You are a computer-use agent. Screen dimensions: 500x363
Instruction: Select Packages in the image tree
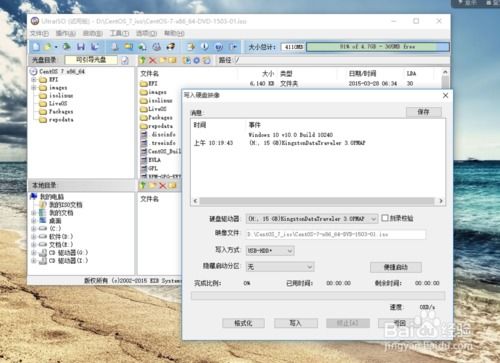click(61, 112)
